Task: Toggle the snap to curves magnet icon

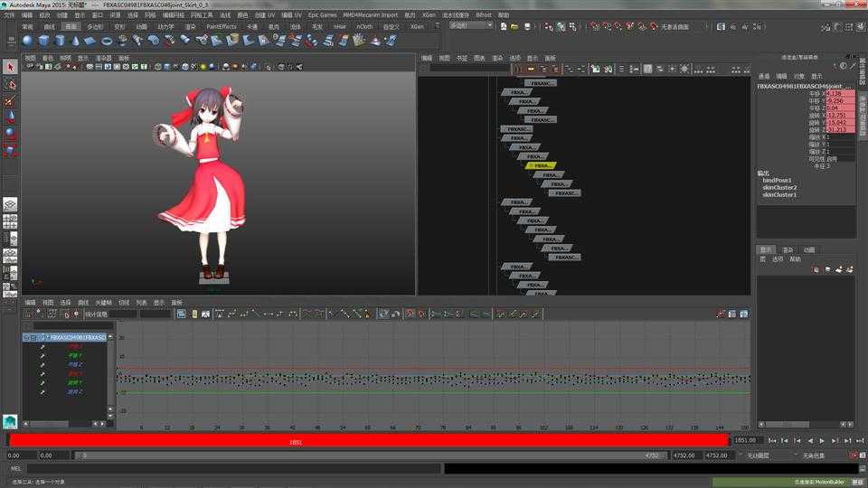Action: point(608,26)
